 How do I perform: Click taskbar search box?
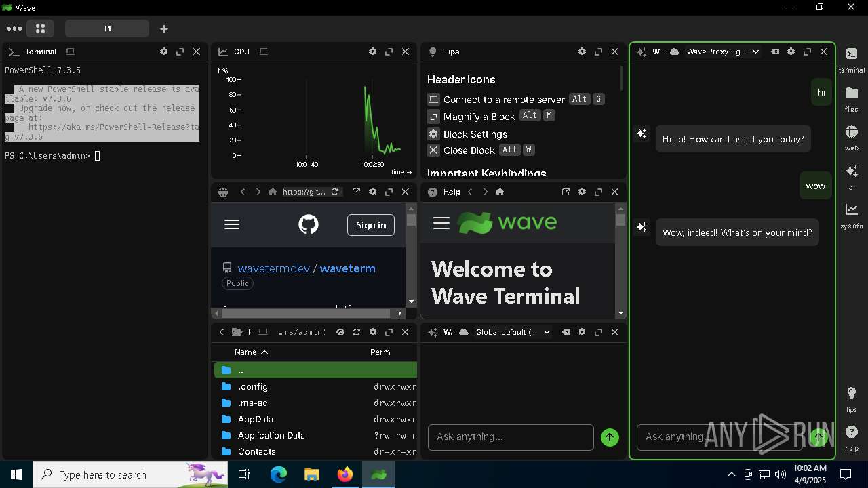130,474
